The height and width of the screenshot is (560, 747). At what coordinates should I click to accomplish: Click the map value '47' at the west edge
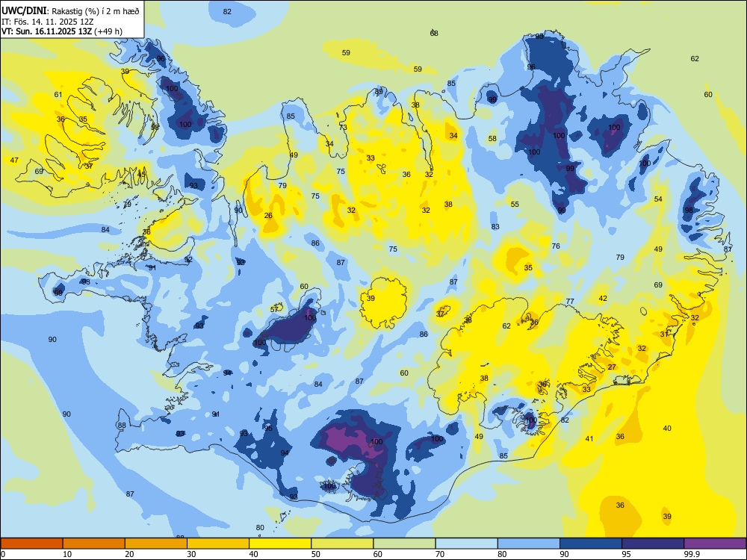coord(14,161)
